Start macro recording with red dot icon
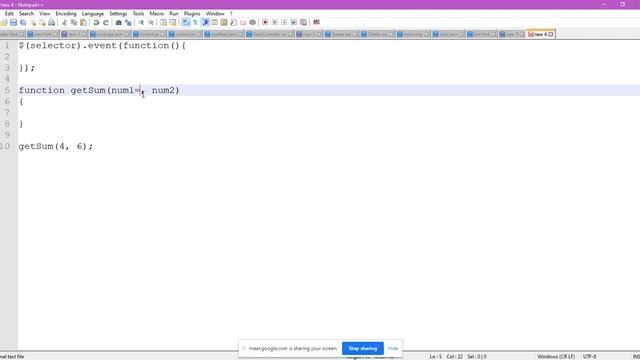This screenshot has height=360, width=640. pos(265,22)
